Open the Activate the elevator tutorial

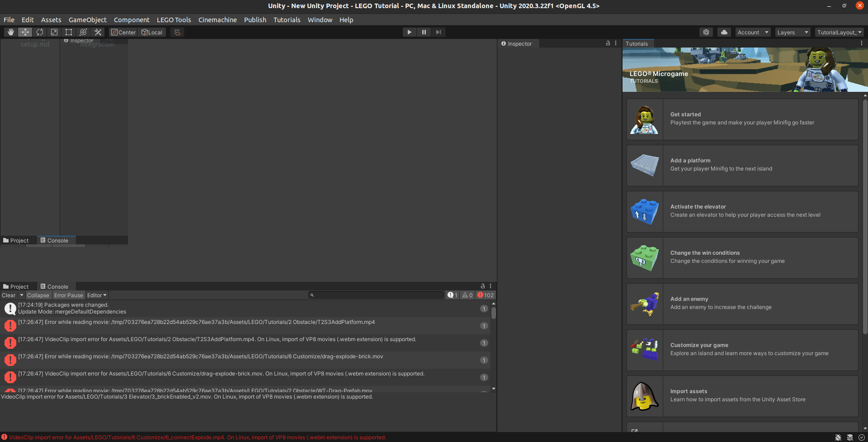click(x=742, y=212)
